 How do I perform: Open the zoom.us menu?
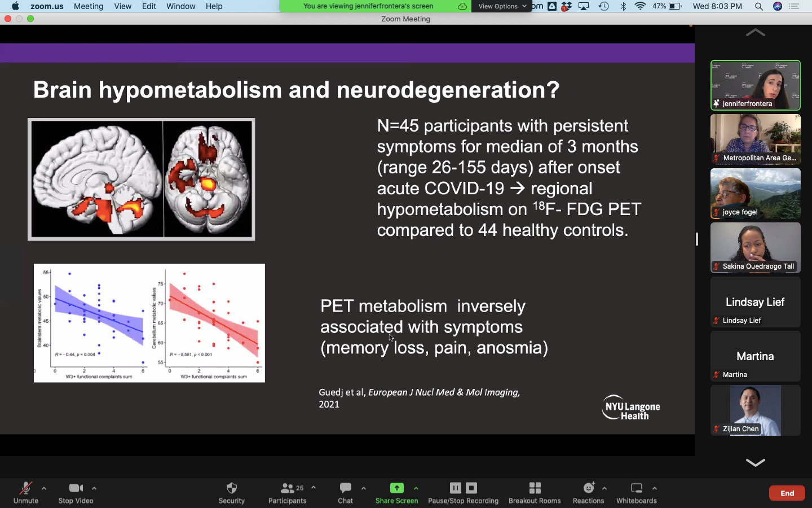coord(47,6)
